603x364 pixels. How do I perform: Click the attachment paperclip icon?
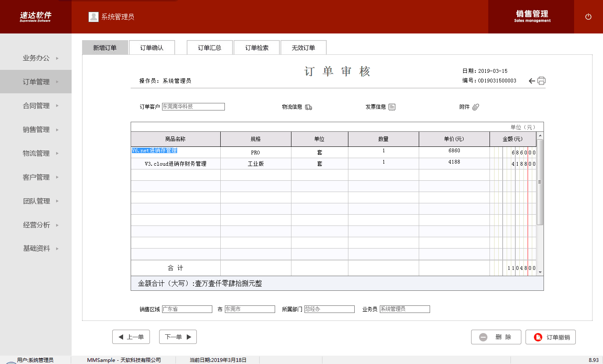[476, 107]
